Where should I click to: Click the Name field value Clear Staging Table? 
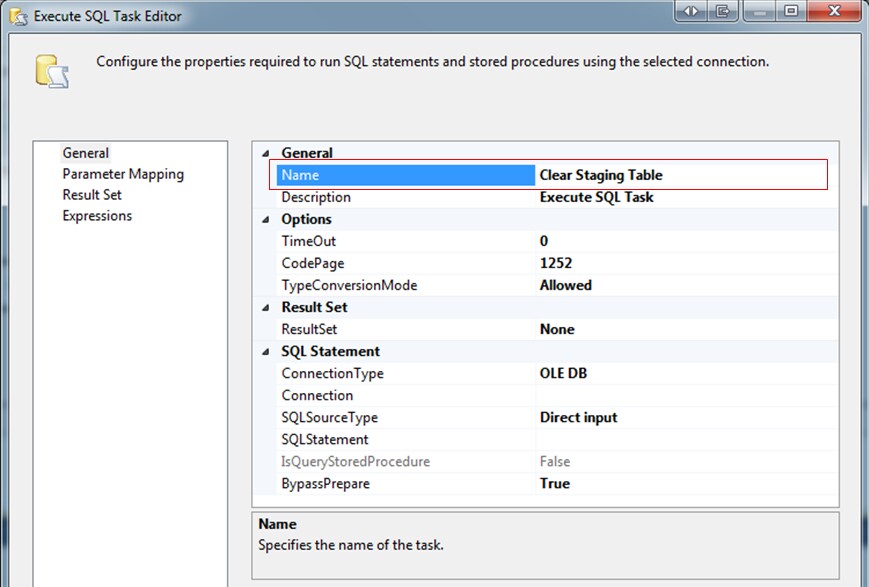pyautogui.click(x=680, y=175)
